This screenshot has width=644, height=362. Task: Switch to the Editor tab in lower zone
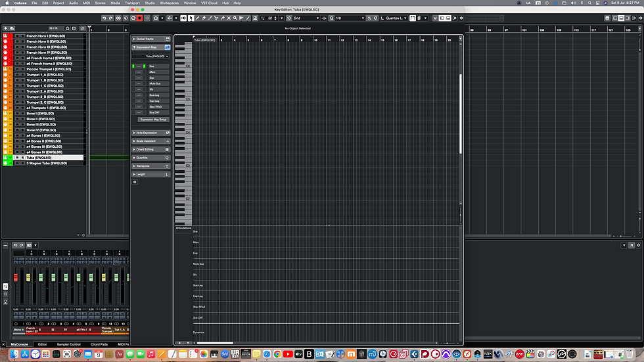coord(42,344)
